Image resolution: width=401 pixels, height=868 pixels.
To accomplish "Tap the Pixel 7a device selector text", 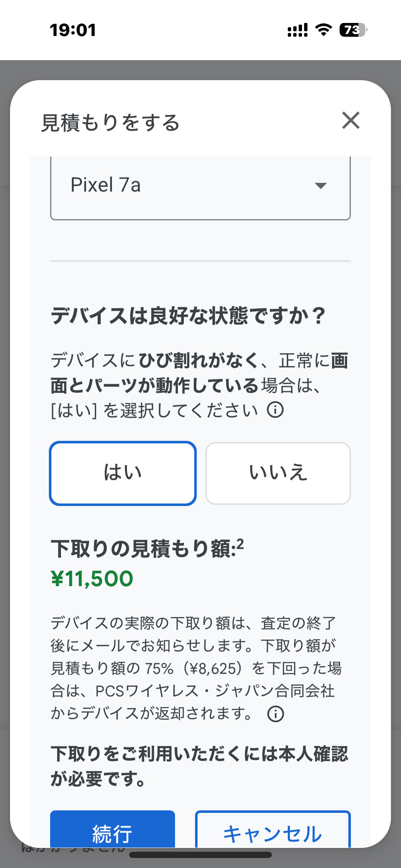I will tap(106, 185).
